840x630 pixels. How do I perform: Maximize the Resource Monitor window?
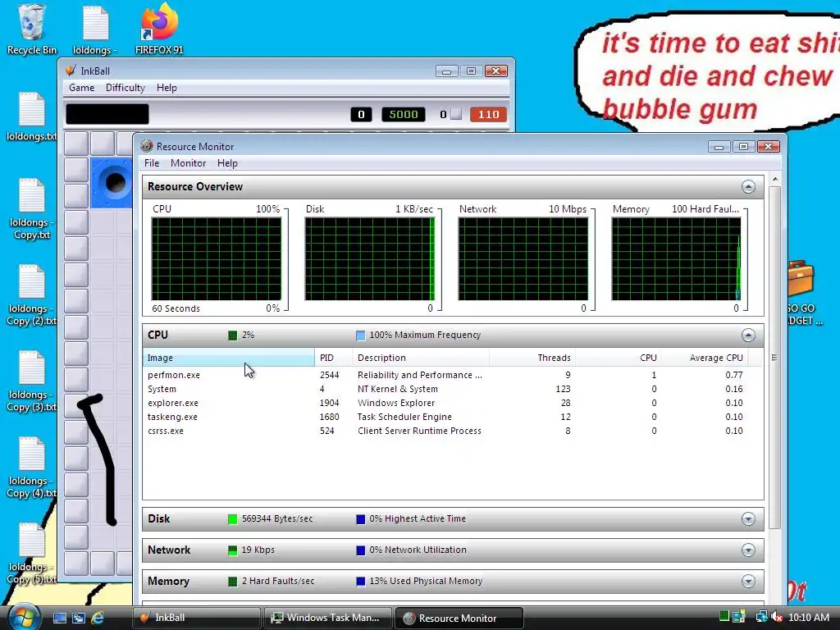[x=743, y=146]
